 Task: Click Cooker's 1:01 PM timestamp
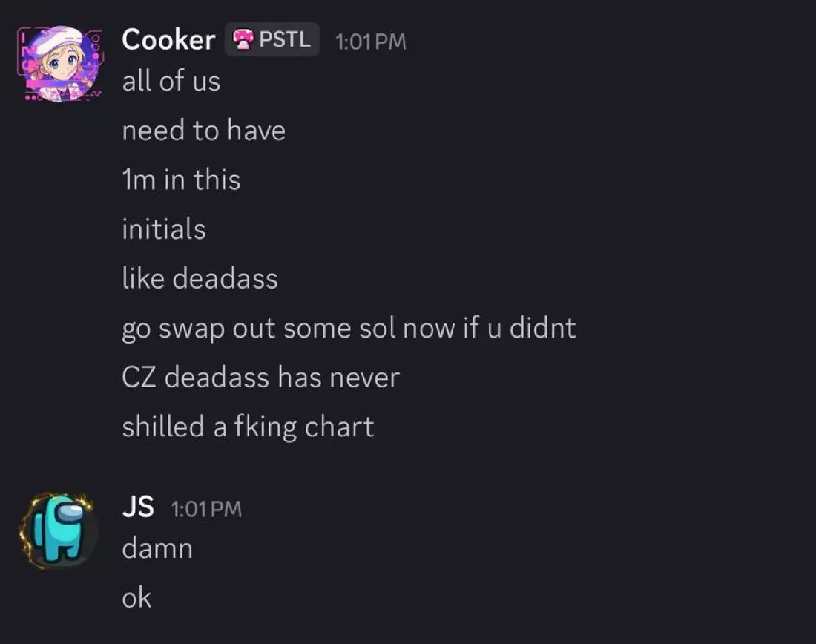pyautogui.click(x=370, y=42)
